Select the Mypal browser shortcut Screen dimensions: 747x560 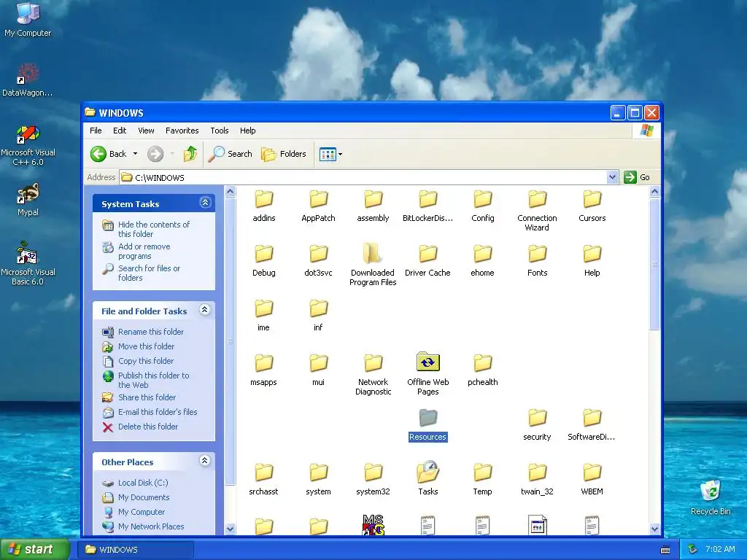28,200
